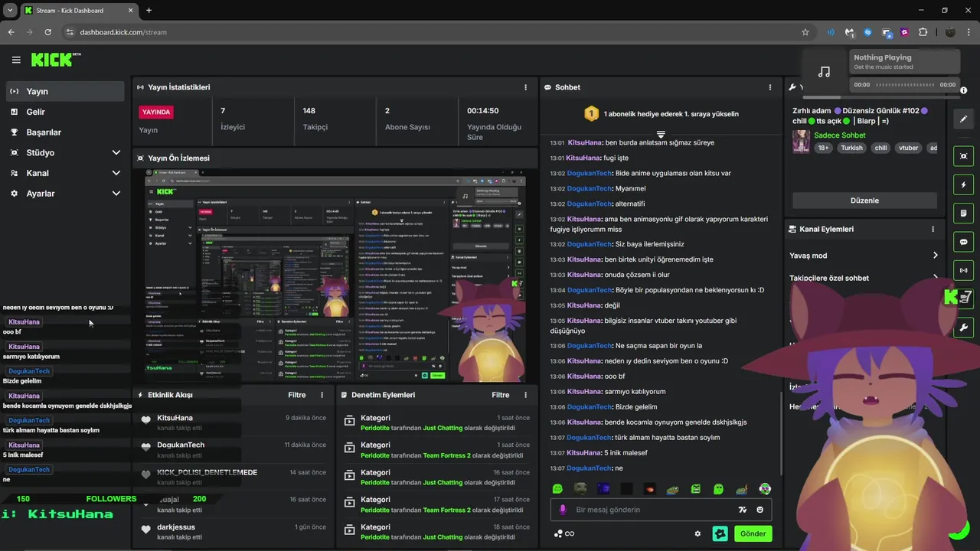Open a new browser tab with plus

pos(149,11)
